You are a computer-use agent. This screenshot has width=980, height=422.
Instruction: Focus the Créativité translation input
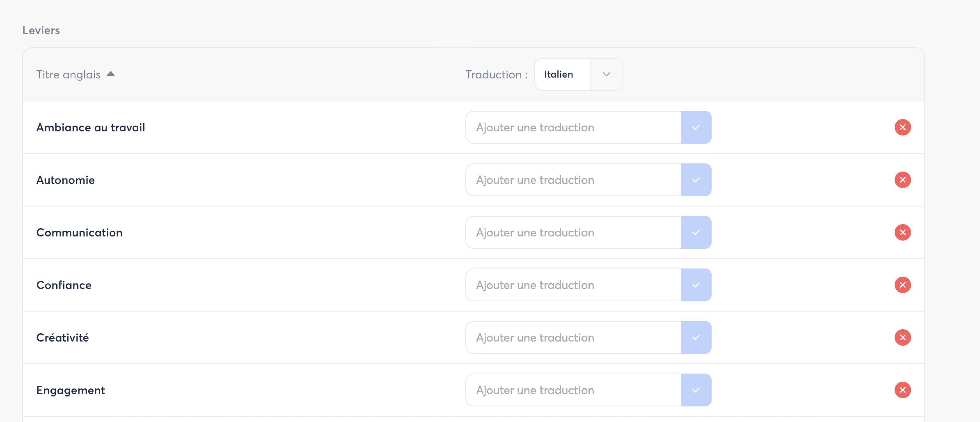(573, 337)
